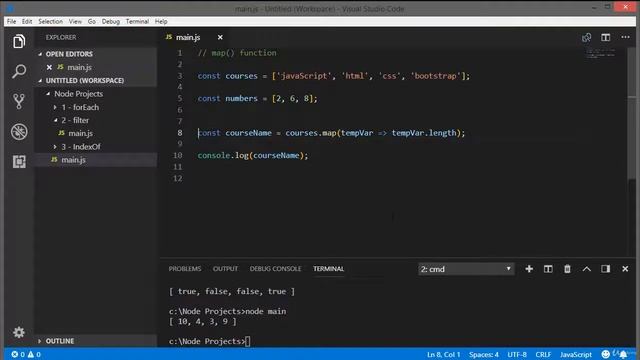This screenshot has width=640, height=360.
Task: Maximize the terminal panel size
Action: (x=587, y=269)
